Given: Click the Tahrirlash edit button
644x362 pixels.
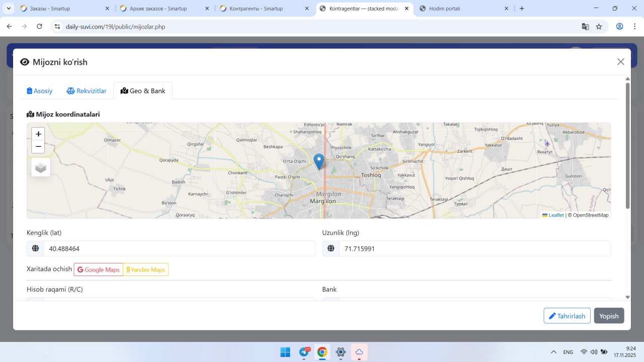Looking at the screenshot, I should (x=567, y=316).
